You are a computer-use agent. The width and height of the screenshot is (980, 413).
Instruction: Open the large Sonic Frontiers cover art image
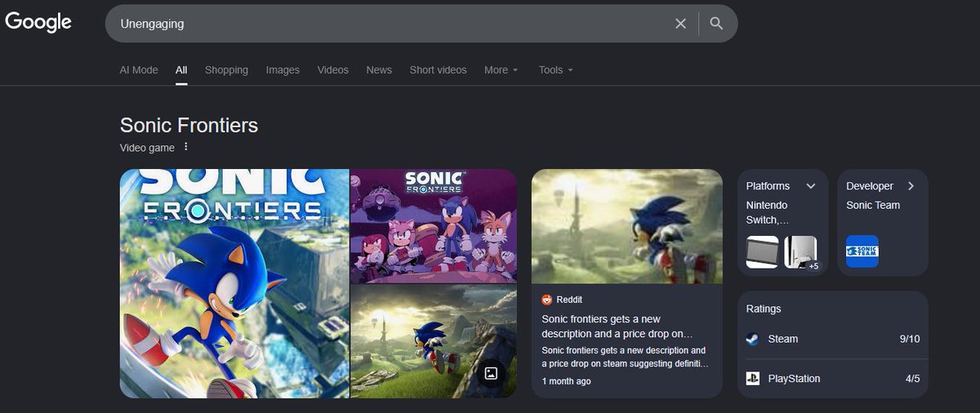coord(234,283)
